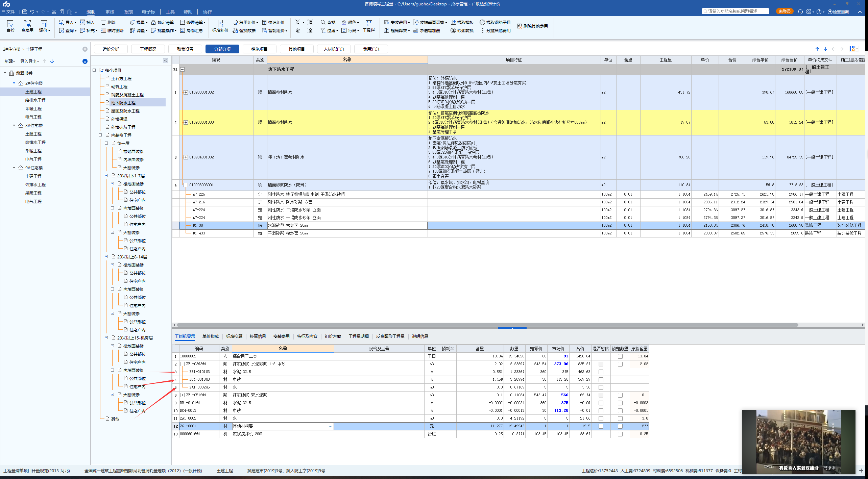Click the 自检 self-check icon
The image size is (868, 479).
click(10, 24)
